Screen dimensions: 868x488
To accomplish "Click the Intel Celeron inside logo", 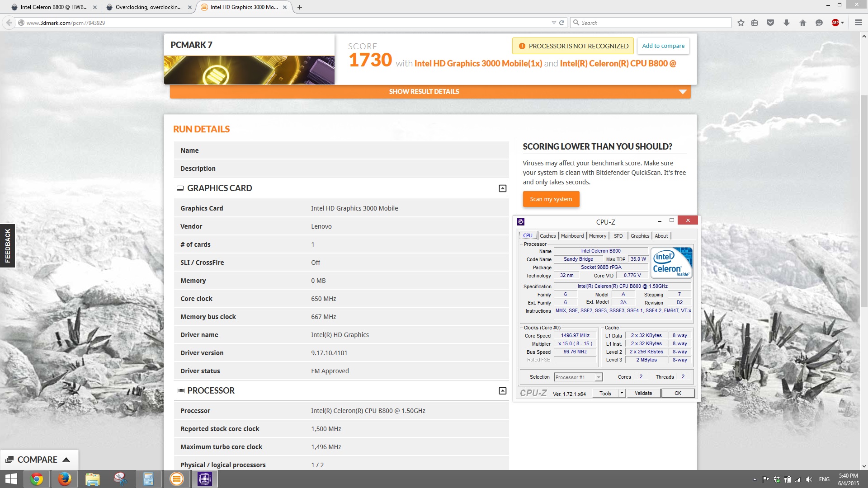I will [671, 263].
